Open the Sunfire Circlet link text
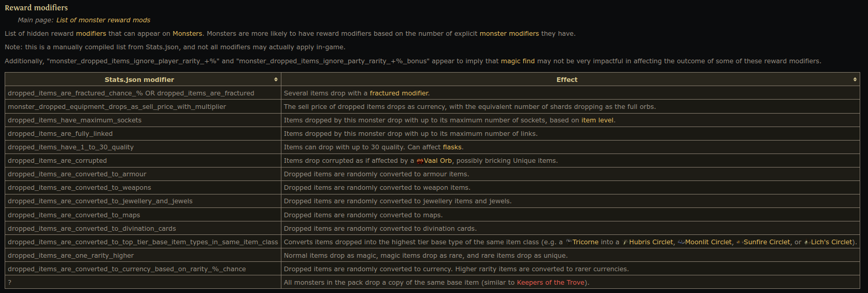Image resolution: width=868 pixels, height=293 pixels. tap(767, 242)
